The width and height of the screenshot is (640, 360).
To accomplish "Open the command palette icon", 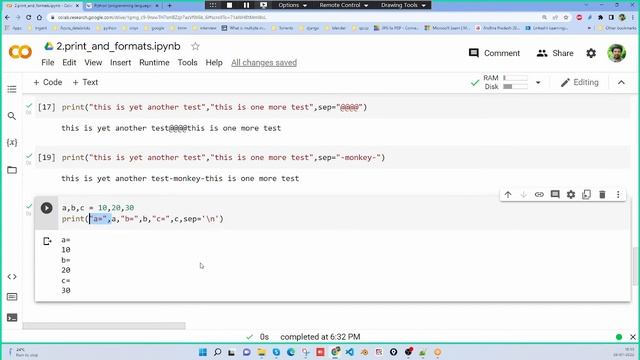I will (x=12, y=297).
